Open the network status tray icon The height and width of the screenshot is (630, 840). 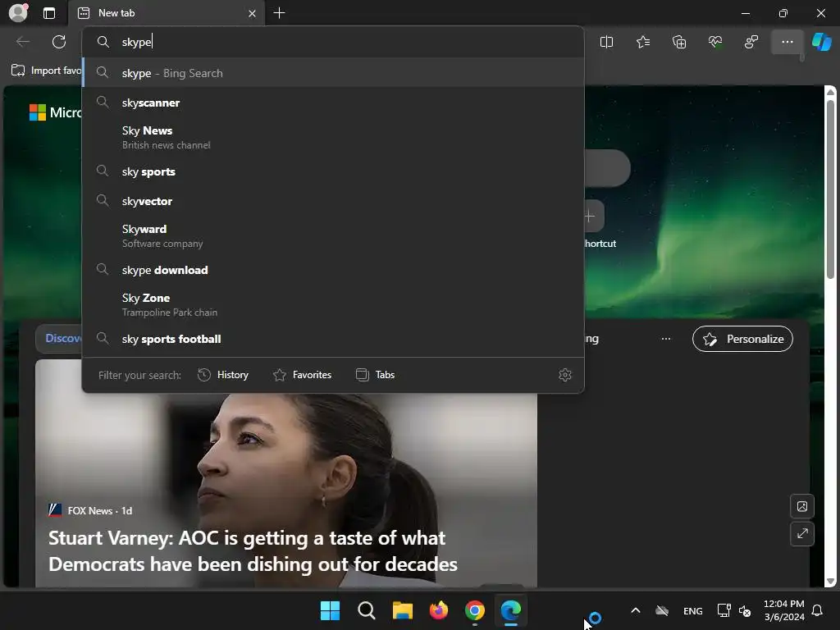tap(724, 610)
